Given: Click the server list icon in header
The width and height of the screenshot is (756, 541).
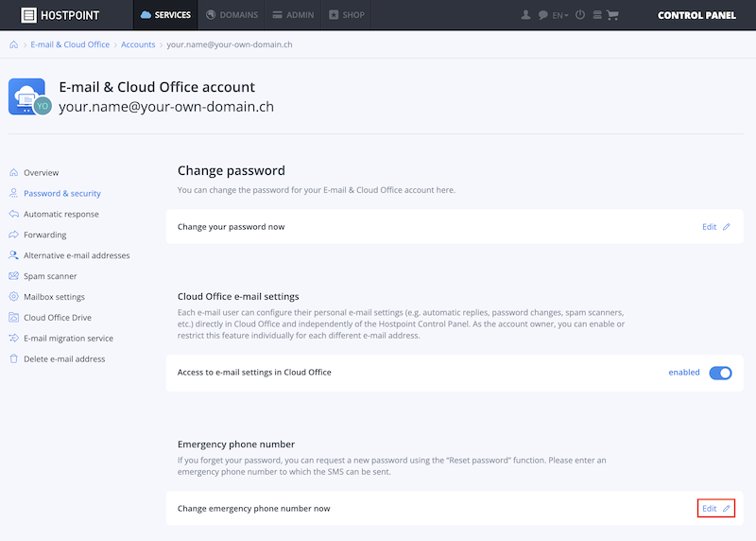Looking at the screenshot, I should pos(597,15).
